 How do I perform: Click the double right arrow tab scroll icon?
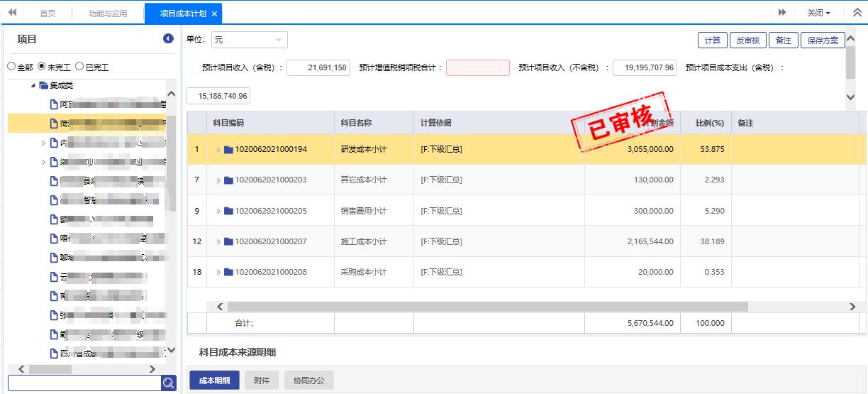click(782, 13)
